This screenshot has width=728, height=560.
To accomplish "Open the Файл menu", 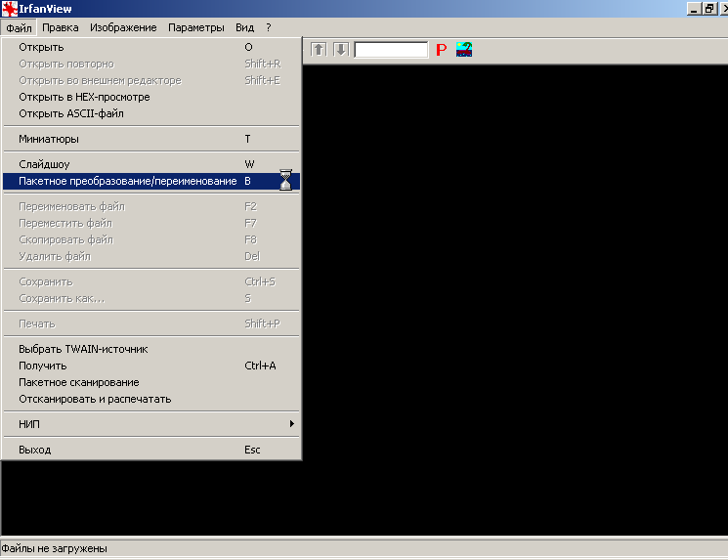I will 19,28.
